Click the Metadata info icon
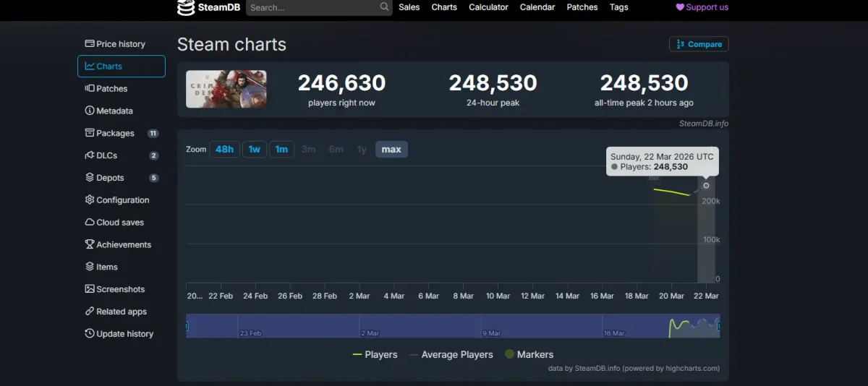The width and height of the screenshot is (868, 386). coord(90,111)
